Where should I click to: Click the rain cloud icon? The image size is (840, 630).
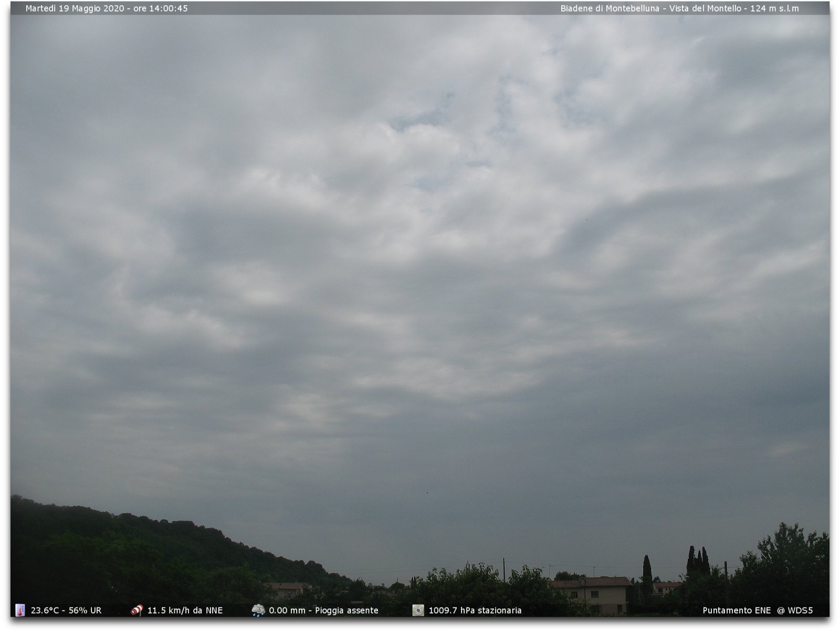pyautogui.click(x=258, y=610)
